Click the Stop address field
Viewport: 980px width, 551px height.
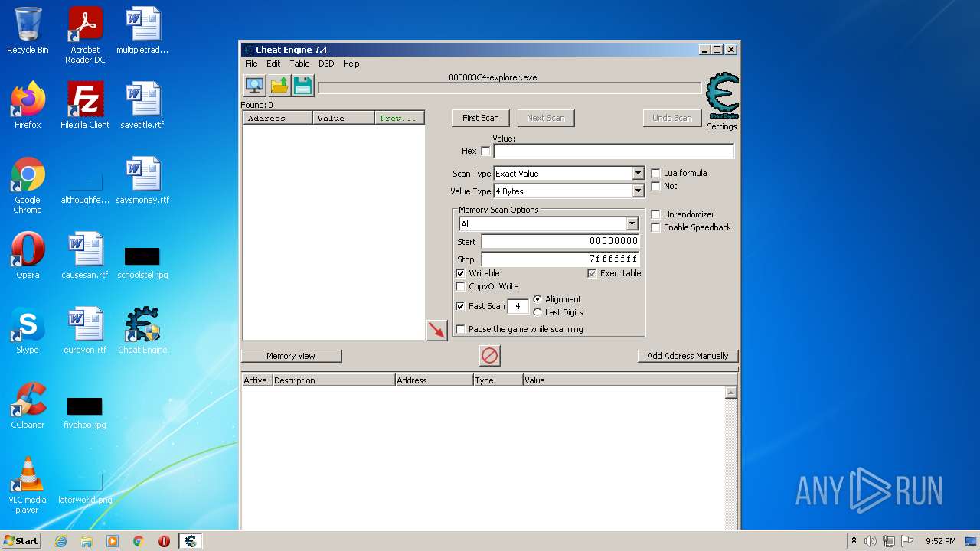click(560, 259)
